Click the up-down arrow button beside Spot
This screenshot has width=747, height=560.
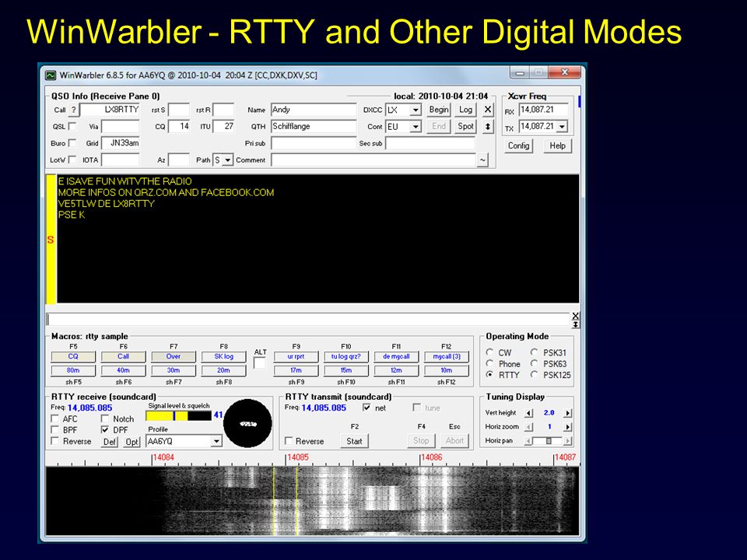[488, 127]
